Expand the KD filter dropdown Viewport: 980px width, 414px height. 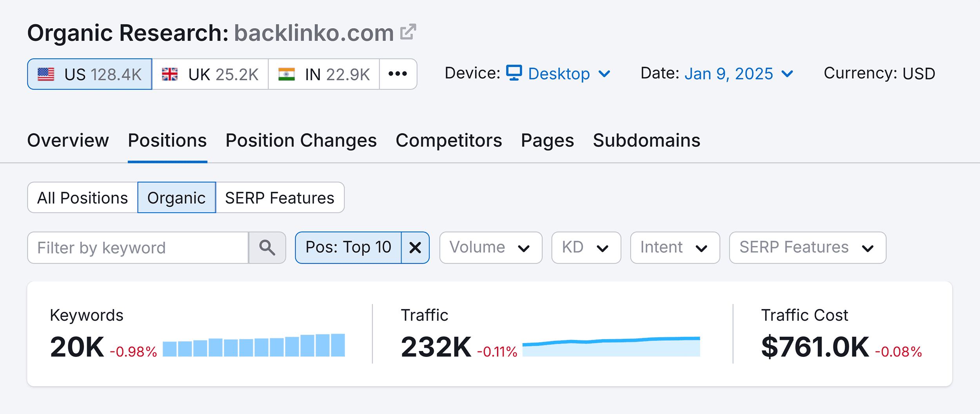pyautogui.click(x=586, y=248)
